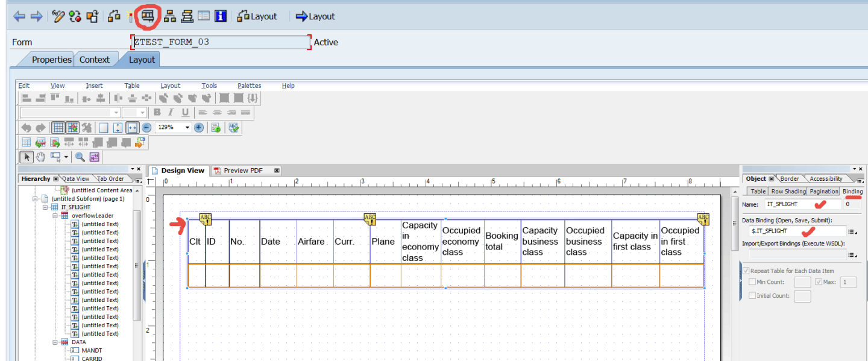Click the circled toolbar icon
Image resolution: width=868 pixels, height=361 pixels.
click(148, 16)
